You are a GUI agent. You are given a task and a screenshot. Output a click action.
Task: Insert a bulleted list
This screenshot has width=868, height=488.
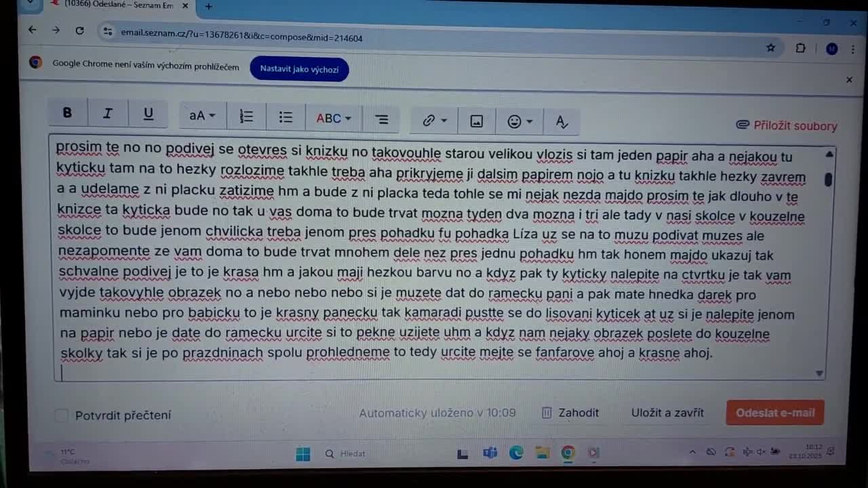[285, 118]
